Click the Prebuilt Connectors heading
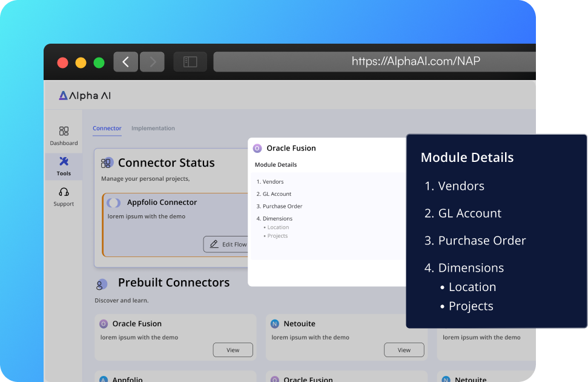The height and width of the screenshot is (382, 588). (x=174, y=283)
